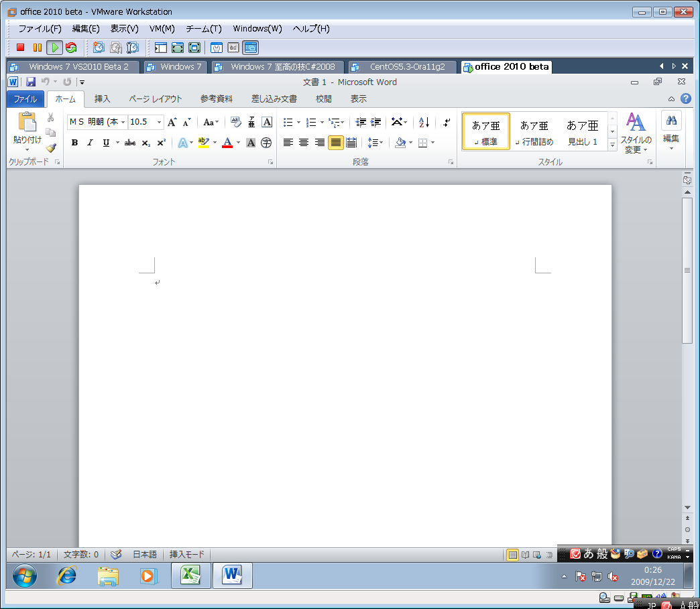Screen dimensions: 700x609
Task: Click the VMware power off (red stop) icon
Action: pyautogui.click(x=20, y=48)
